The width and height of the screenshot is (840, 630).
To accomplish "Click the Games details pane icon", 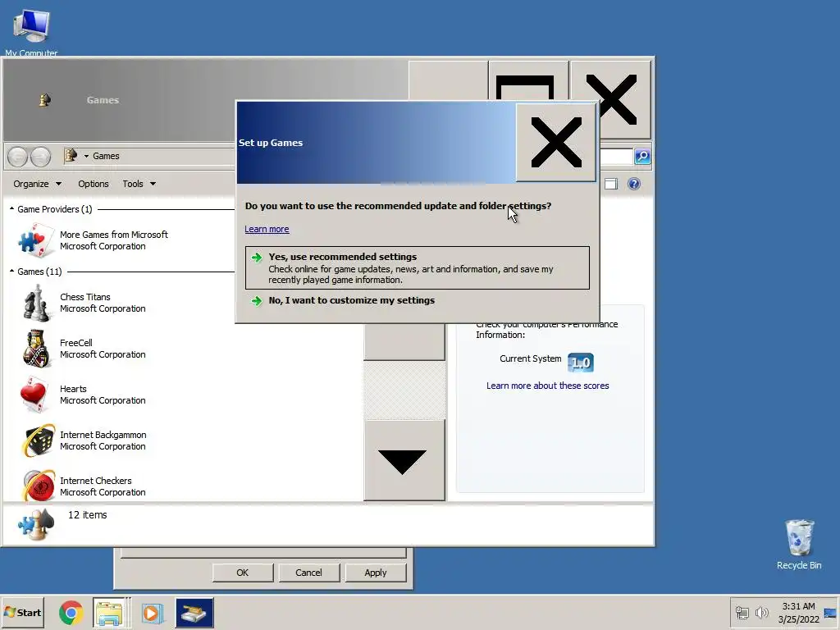I will 36,524.
